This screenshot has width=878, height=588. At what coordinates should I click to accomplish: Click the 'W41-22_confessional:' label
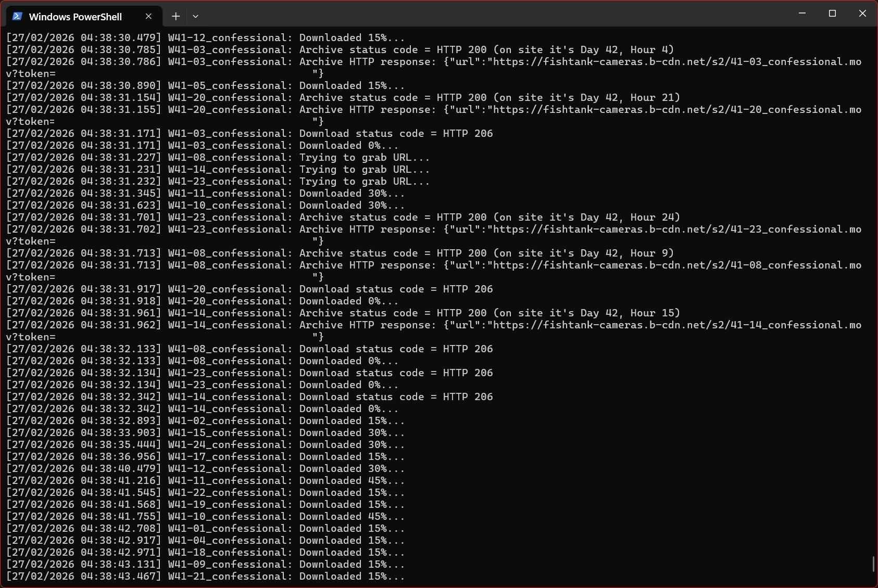[x=230, y=493]
